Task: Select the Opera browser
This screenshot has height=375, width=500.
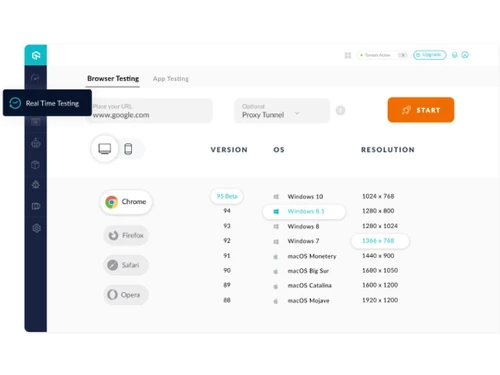Action: pyautogui.click(x=126, y=295)
